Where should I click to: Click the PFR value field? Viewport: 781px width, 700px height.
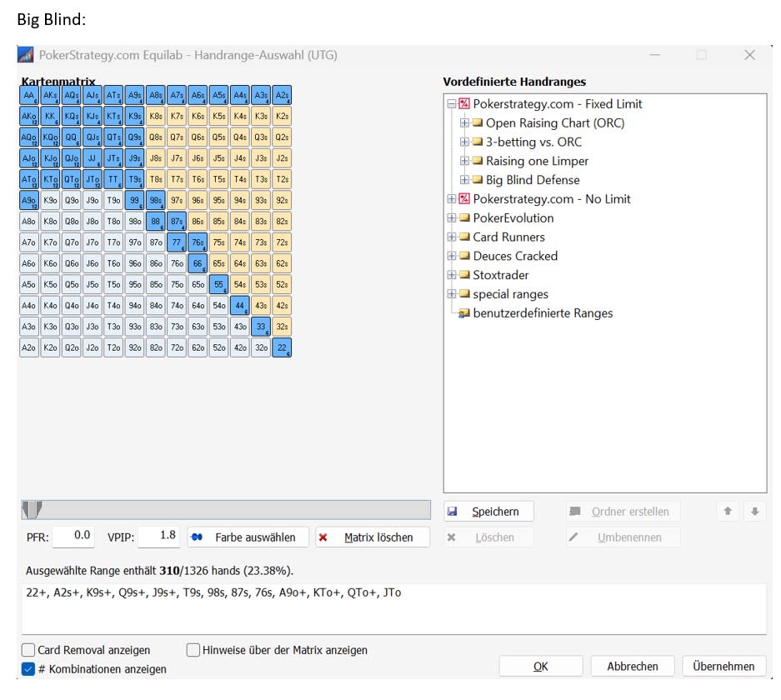tap(73, 536)
